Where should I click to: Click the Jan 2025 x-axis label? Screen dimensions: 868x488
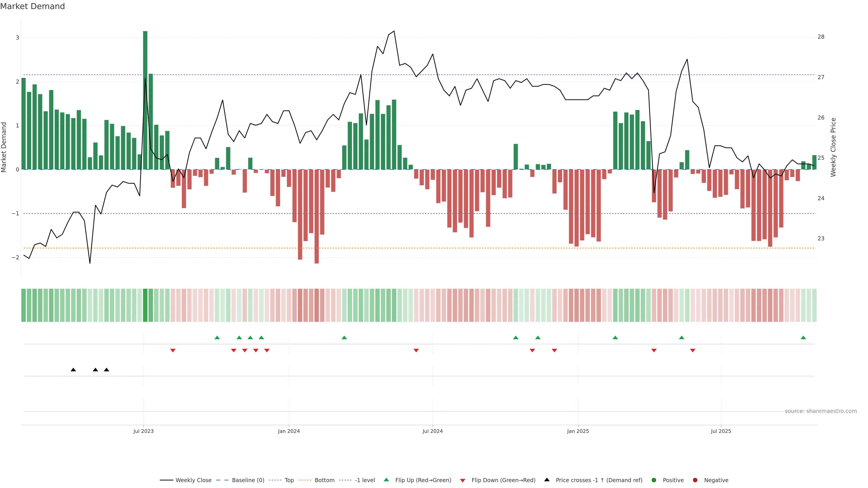click(x=578, y=431)
